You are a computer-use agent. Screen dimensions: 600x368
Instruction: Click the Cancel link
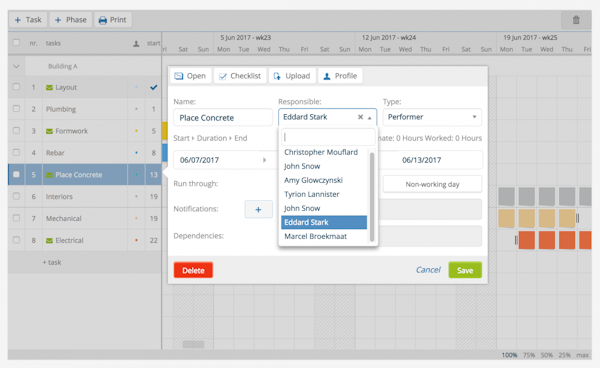coord(428,270)
